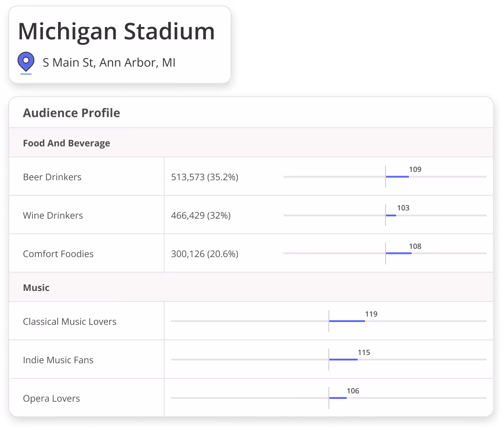The width and height of the screenshot is (504, 430).
Task: Select the Classical Music Lovers row
Action: [70, 321]
